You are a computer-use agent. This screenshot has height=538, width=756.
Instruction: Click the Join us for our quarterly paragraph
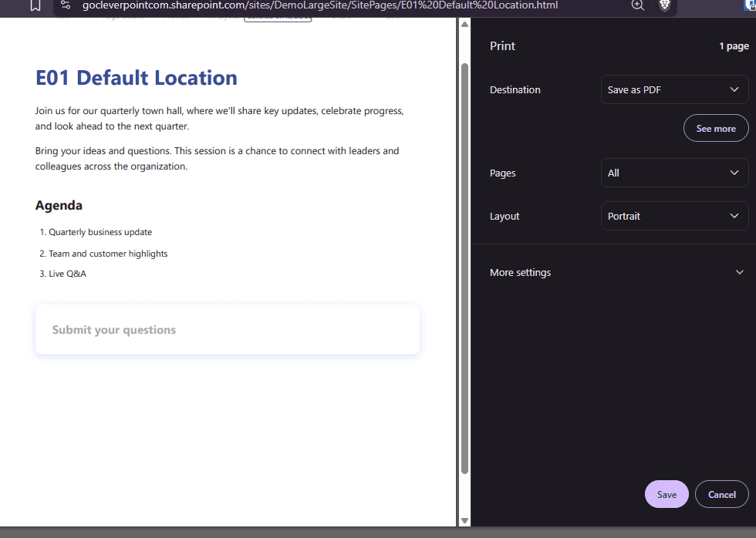tap(219, 119)
